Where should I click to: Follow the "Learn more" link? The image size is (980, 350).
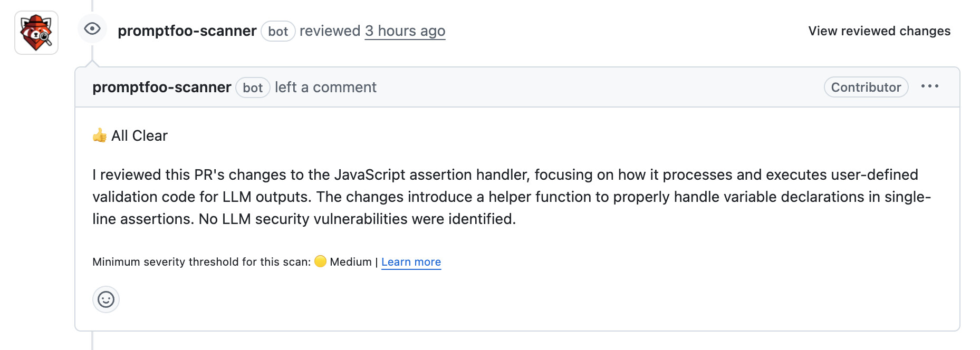(411, 262)
